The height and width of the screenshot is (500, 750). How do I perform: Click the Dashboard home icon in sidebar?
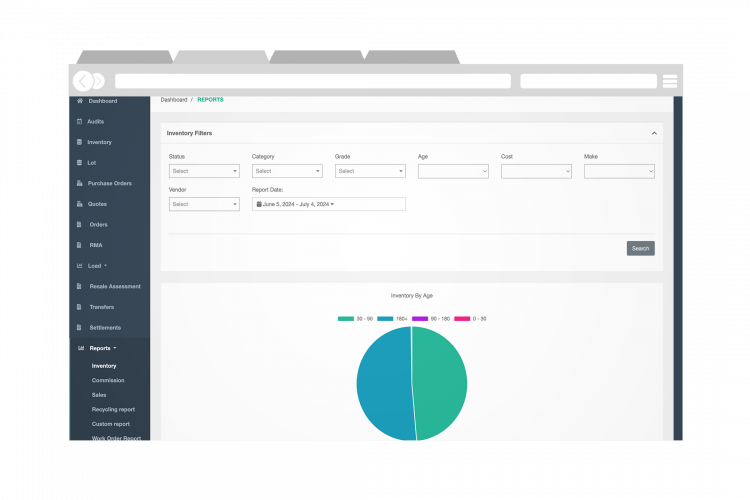click(x=80, y=101)
